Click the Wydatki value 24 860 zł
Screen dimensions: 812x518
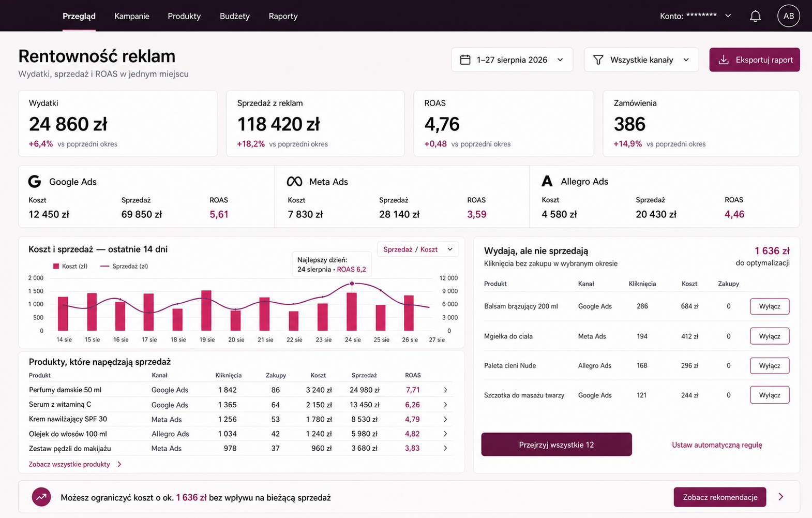pos(68,124)
